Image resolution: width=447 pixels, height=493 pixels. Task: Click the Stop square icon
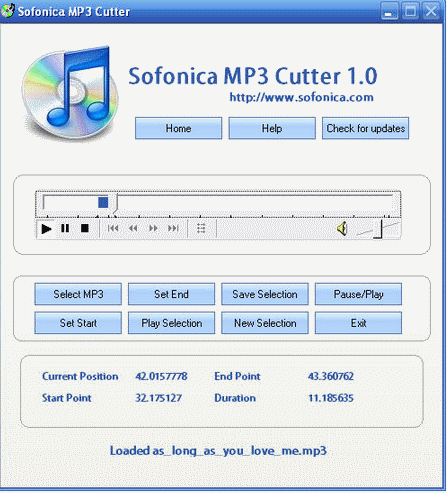click(85, 228)
